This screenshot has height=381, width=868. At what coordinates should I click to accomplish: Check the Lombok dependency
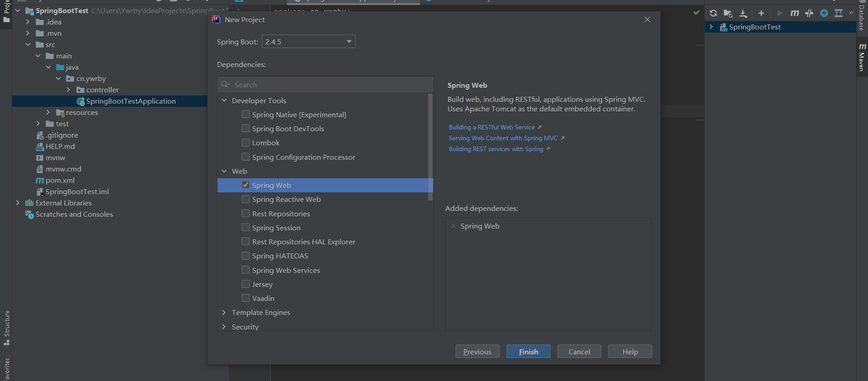(246, 143)
